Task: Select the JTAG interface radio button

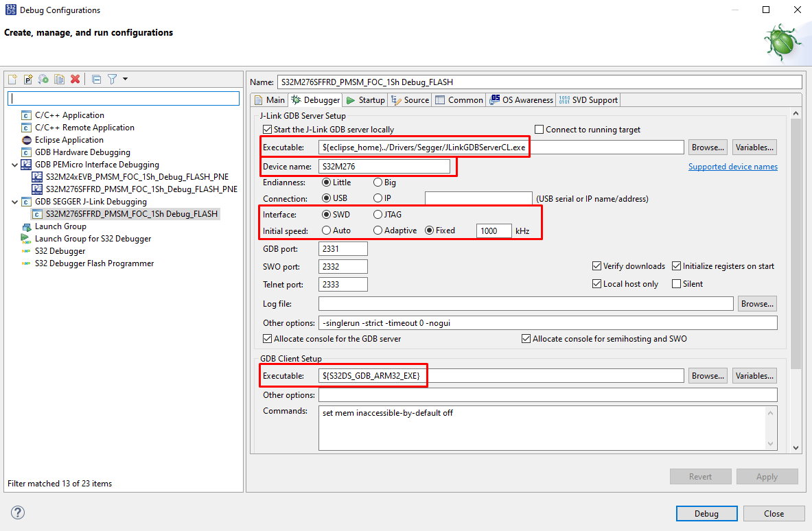Action: coord(378,214)
